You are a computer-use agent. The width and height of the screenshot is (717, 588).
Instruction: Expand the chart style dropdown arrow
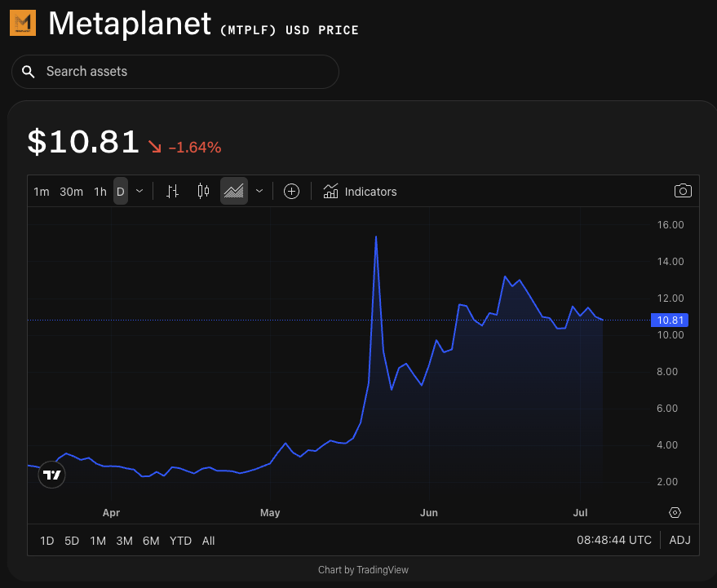259,191
